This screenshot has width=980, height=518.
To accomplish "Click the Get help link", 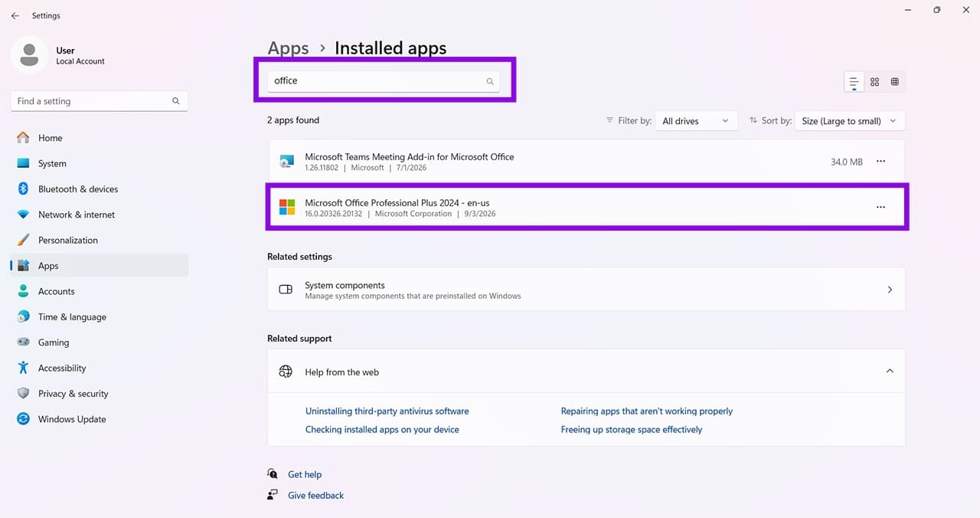I will [x=305, y=474].
